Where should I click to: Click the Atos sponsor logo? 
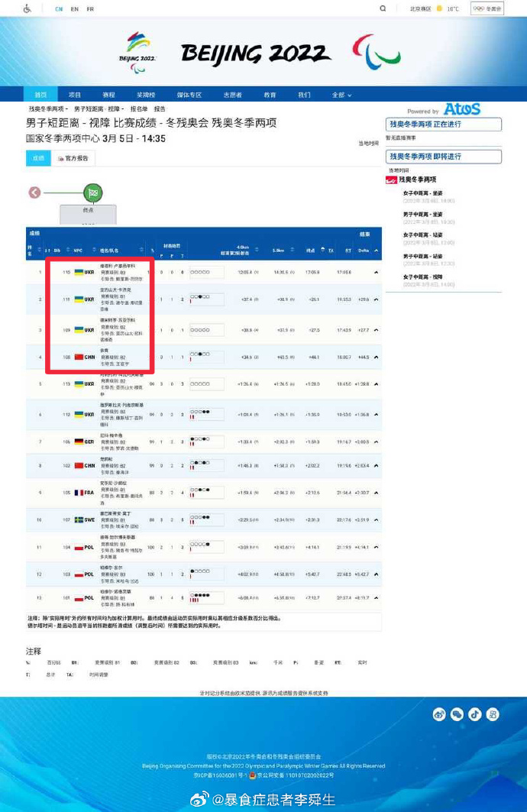click(462, 108)
